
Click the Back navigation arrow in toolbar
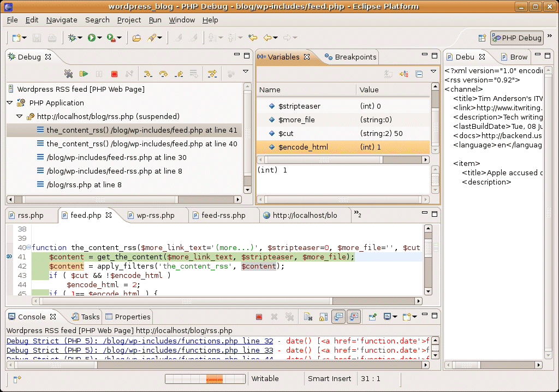tap(267, 38)
